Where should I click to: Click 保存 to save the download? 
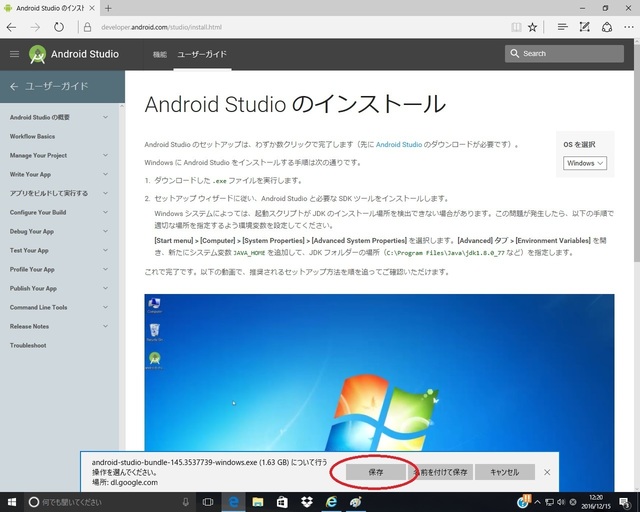click(376, 472)
